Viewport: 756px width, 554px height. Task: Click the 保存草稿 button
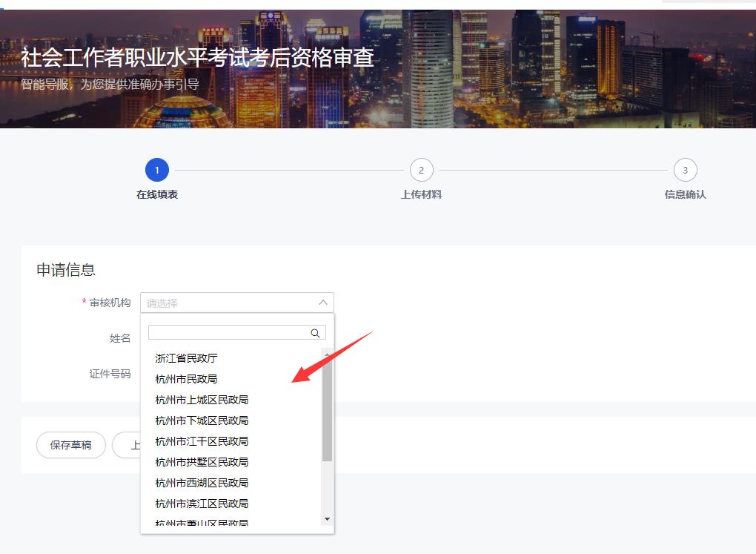(x=70, y=445)
